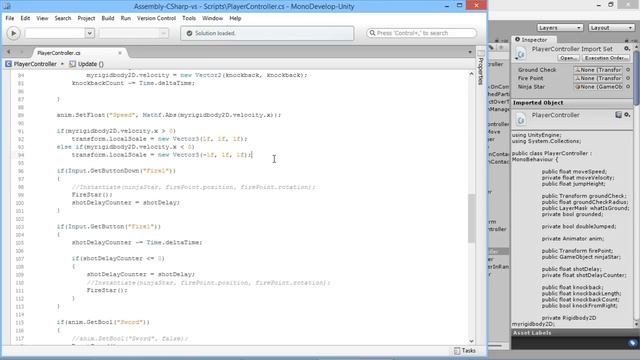Open the Build menu
The width and height of the screenshot is (640, 360).
[x=108, y=18]
